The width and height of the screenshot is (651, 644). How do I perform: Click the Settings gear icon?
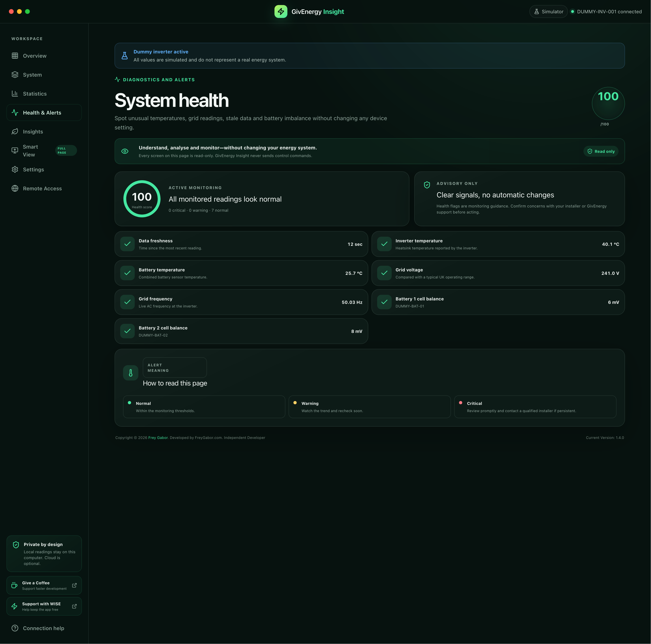[15, 169]
